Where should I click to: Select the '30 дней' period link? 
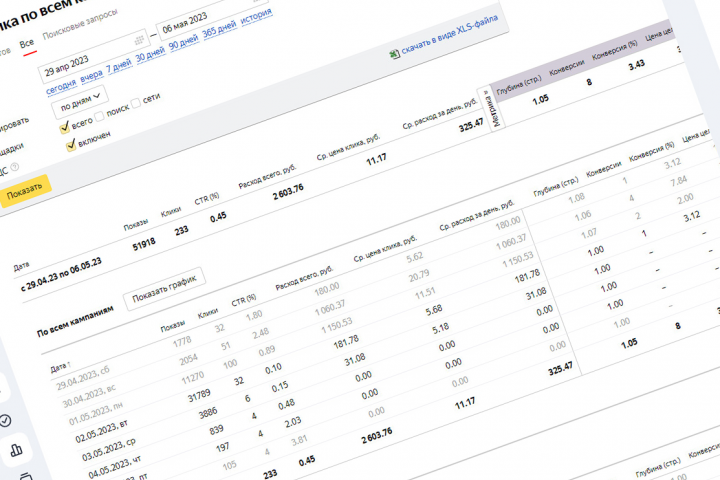tap(150, 55)
